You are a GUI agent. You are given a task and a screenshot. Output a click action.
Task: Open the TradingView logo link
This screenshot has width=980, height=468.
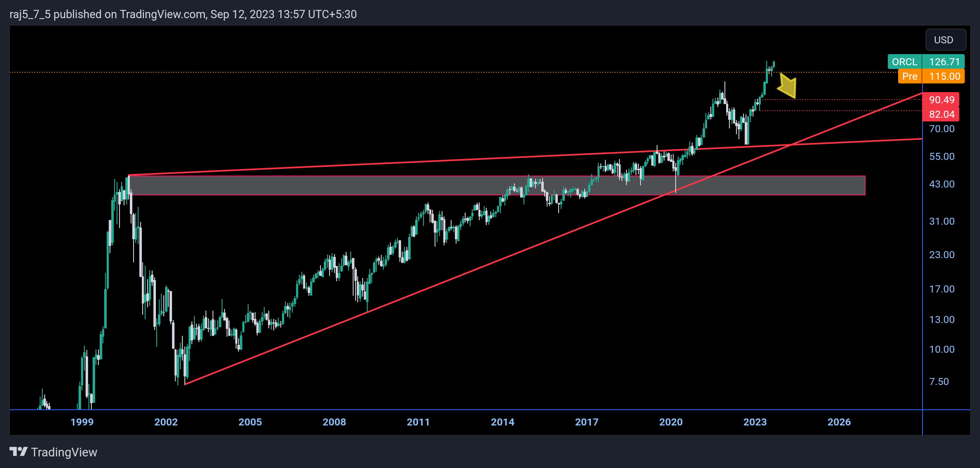point(53,452)
